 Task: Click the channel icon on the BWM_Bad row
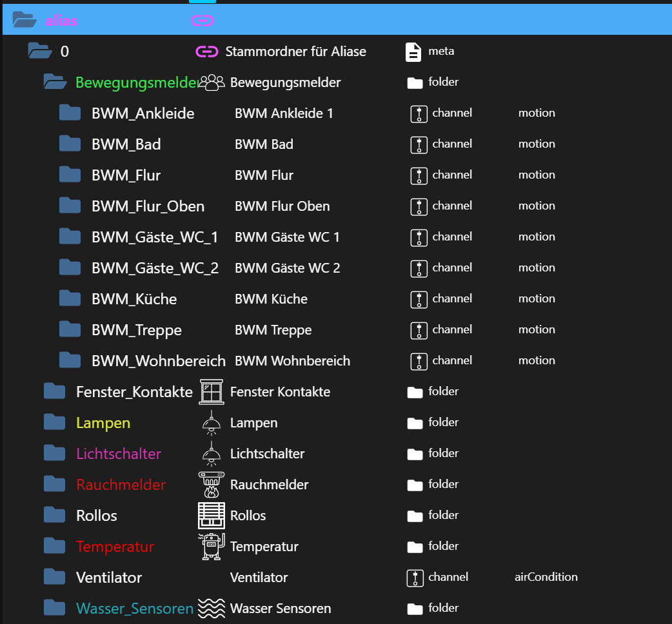coord(419,144)
